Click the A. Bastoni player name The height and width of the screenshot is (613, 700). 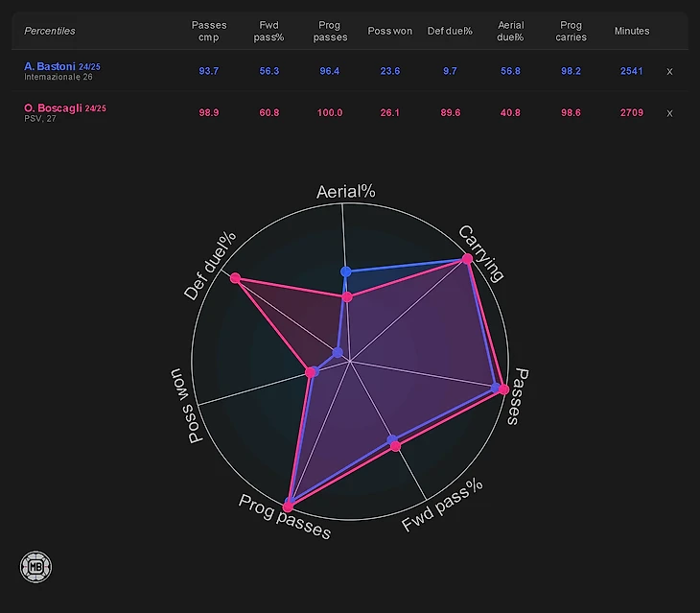pos(50,66)
